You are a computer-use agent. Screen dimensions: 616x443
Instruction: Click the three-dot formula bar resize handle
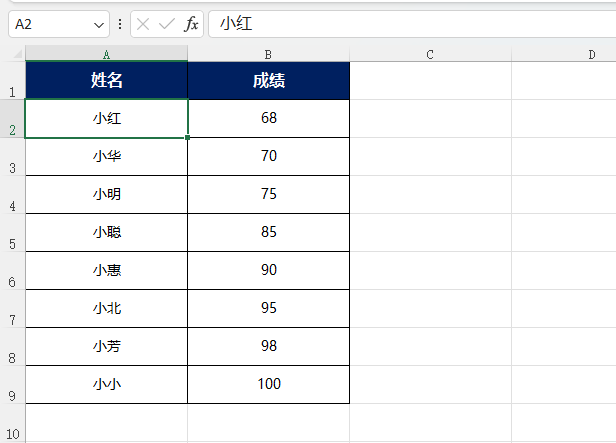pos(120,24)
